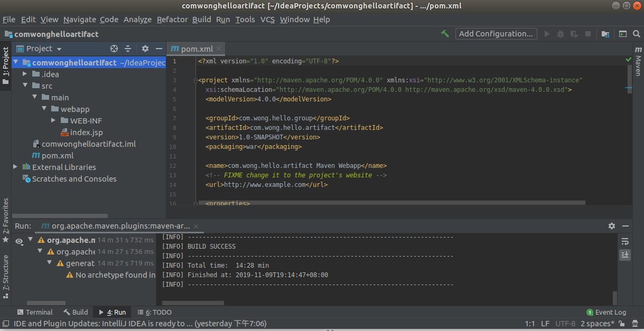Click the editor horizontal scrollbar
This screenshot has width=644, height=331.
click(391, 203)
